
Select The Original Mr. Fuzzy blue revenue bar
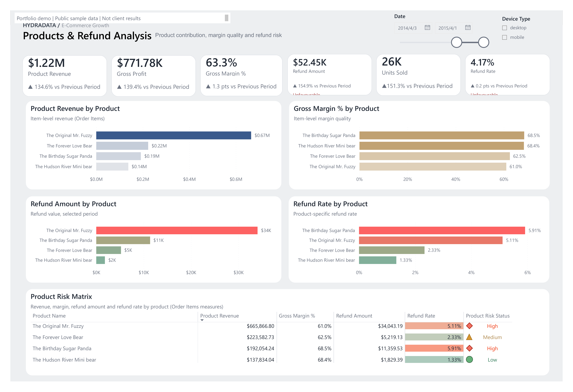click(174, 135)
